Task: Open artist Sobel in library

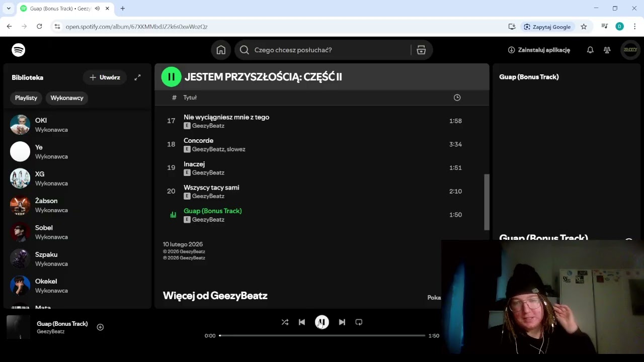Action: (77, 232)
